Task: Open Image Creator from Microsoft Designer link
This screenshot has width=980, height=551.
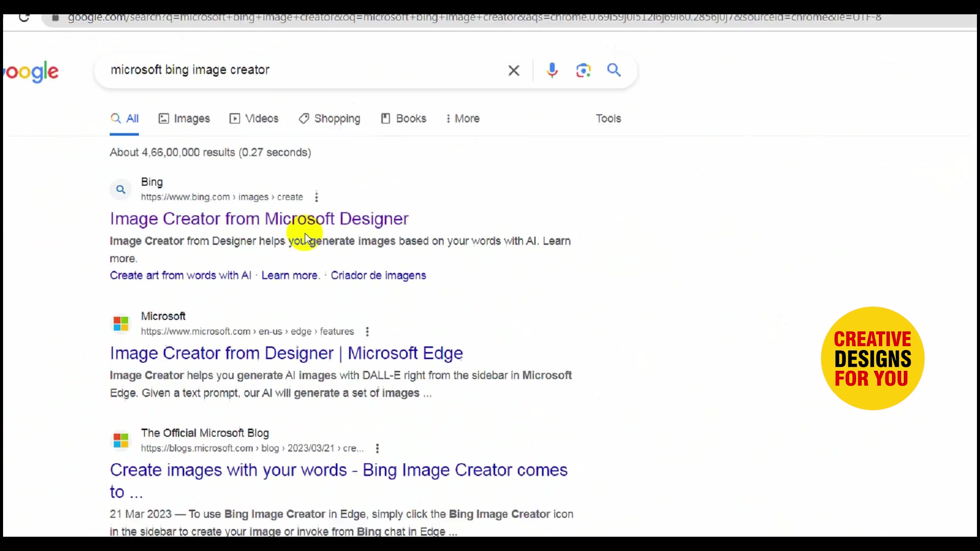Action: point(259,219)
